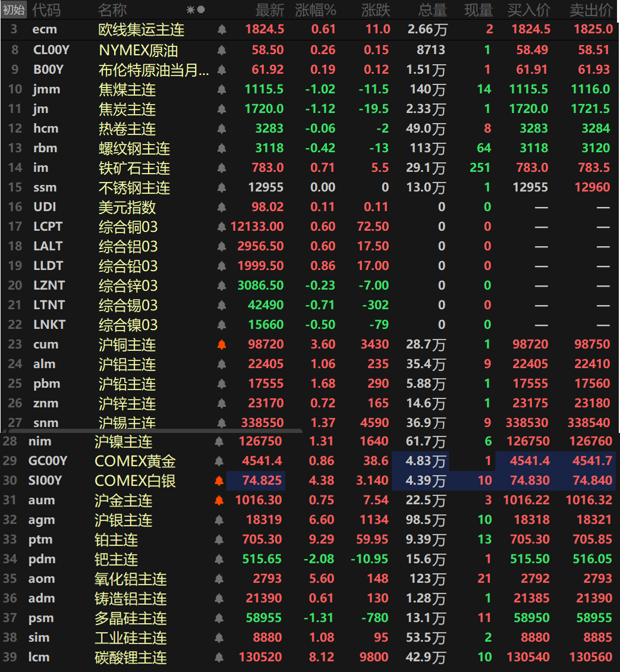This screenshot has height=672, width=620.
Task: Click the bell icon next to COMEX黄金
Action: pyautogui.click(x=218, y=461)
